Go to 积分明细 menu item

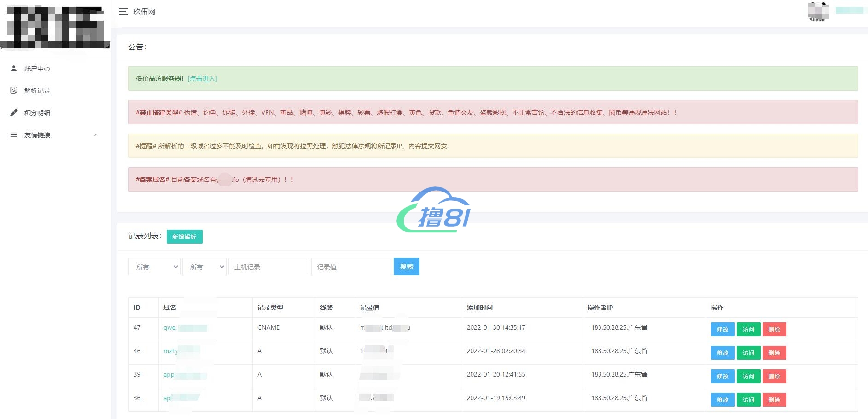click(37, 113)
